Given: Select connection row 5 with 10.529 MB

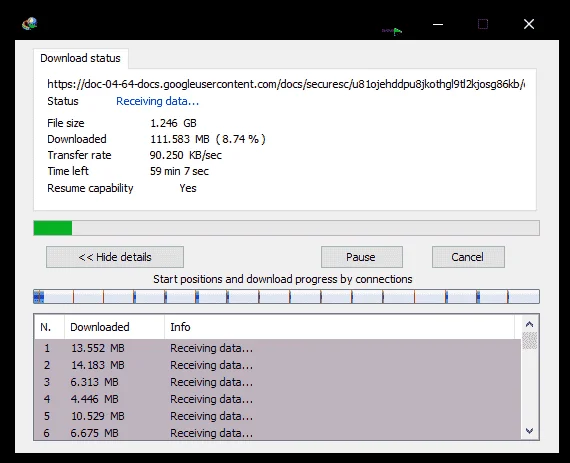Looking at the screenshot, I should (x=278, y=416).
